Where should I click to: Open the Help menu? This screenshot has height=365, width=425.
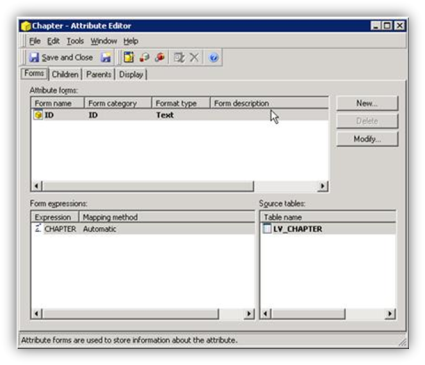(131, 41)
